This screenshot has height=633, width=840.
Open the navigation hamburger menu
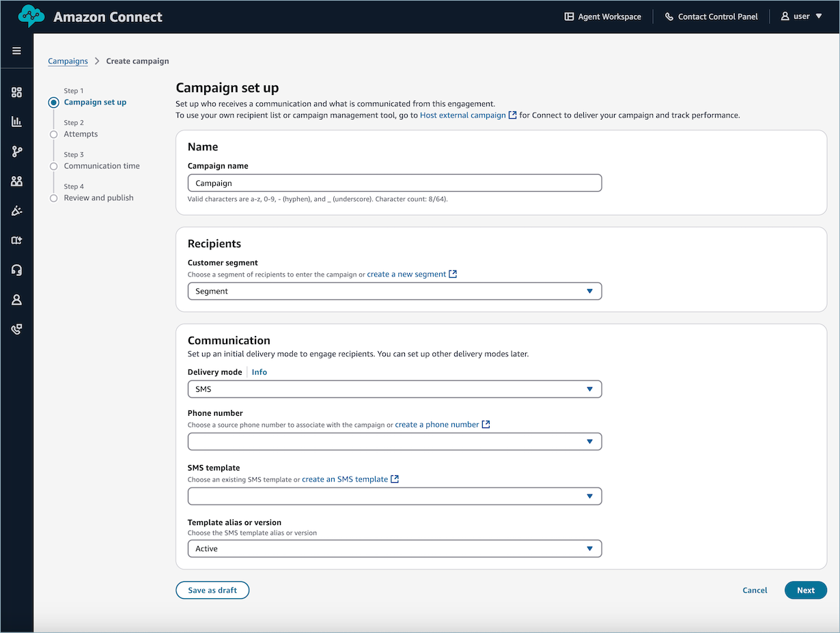[x=16, y=51]
